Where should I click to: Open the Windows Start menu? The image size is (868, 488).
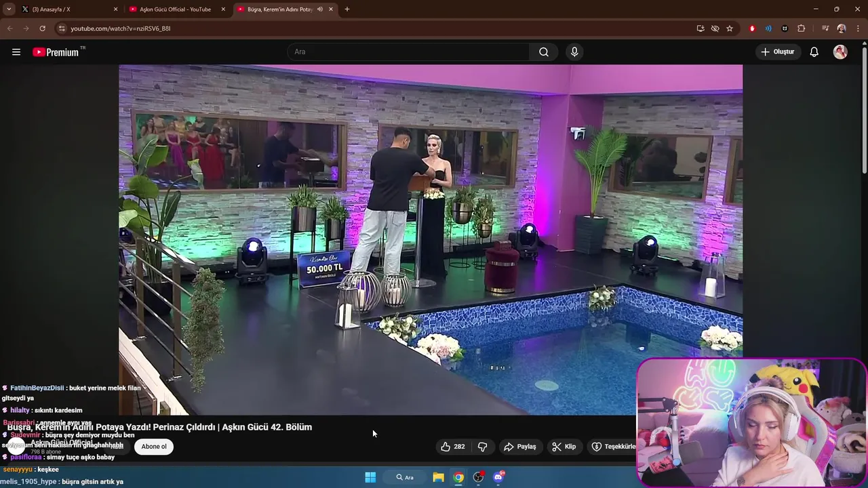click(x=370, y=477)
